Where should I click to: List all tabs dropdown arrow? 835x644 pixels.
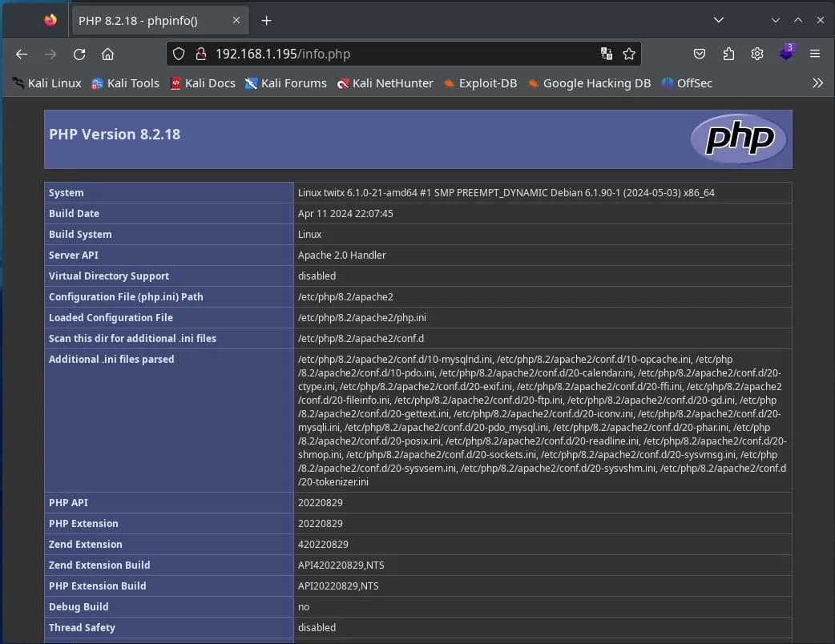(718, 20)
